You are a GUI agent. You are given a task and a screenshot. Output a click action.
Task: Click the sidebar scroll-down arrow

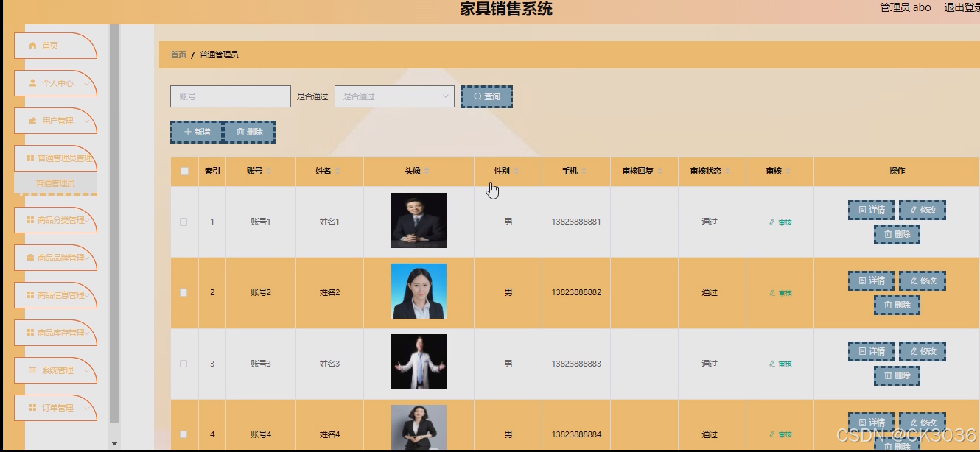point(114,444)
